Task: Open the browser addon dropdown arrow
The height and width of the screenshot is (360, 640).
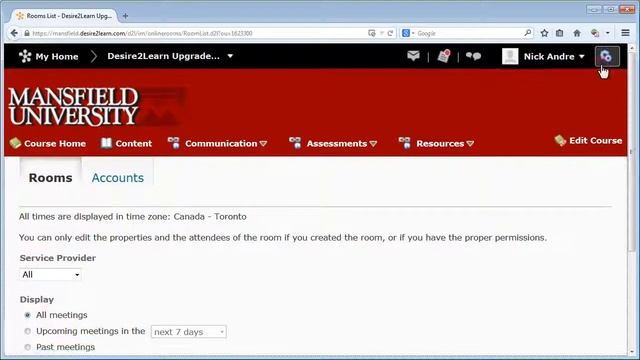Action: point(608,33)
